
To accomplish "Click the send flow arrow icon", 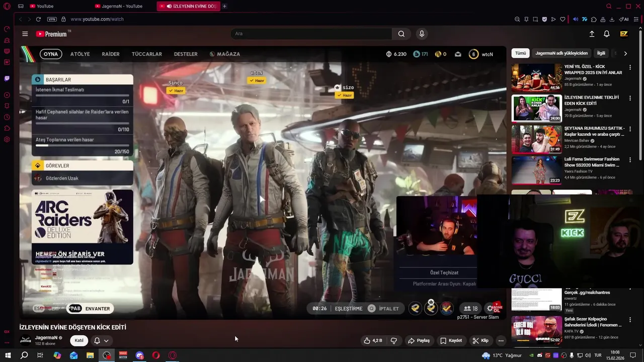I will point(553,19).
